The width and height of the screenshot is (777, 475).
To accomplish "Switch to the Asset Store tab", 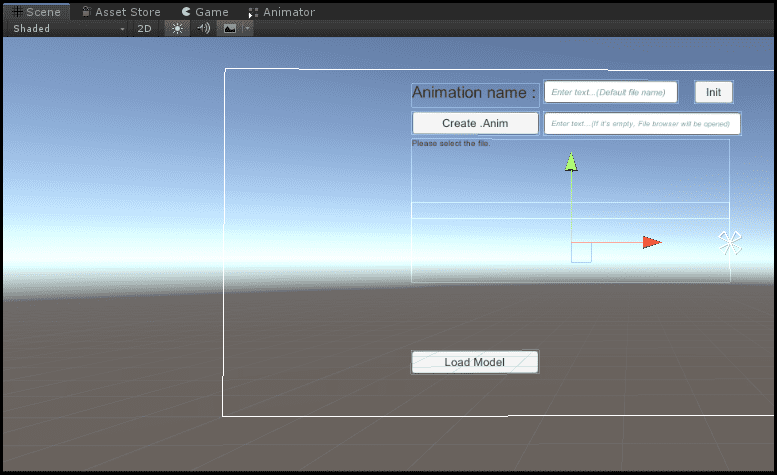I will (121, 12).
